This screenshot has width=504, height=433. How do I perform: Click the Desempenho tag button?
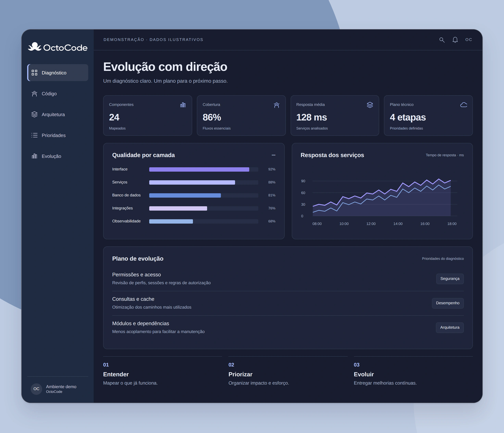point(447,303)
